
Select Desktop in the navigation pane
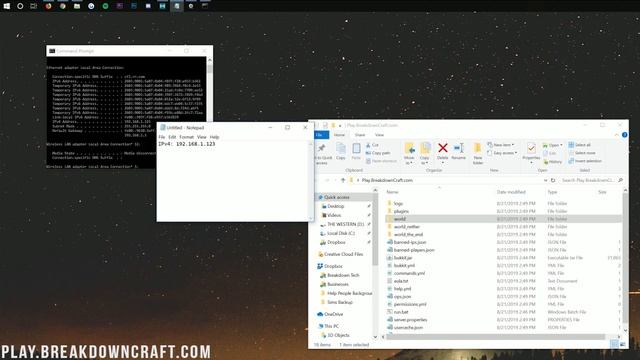pyautogui.click(x=336, y=206)
